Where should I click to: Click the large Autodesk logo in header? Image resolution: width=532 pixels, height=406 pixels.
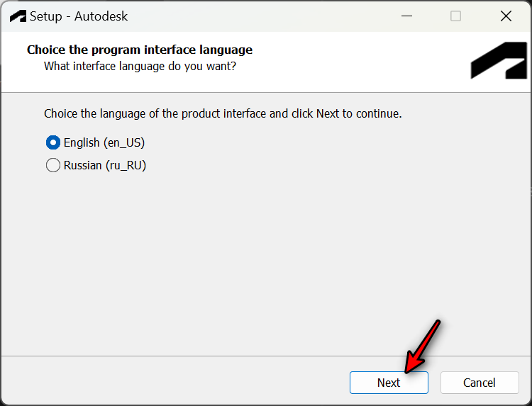click(x=499, y=60)
